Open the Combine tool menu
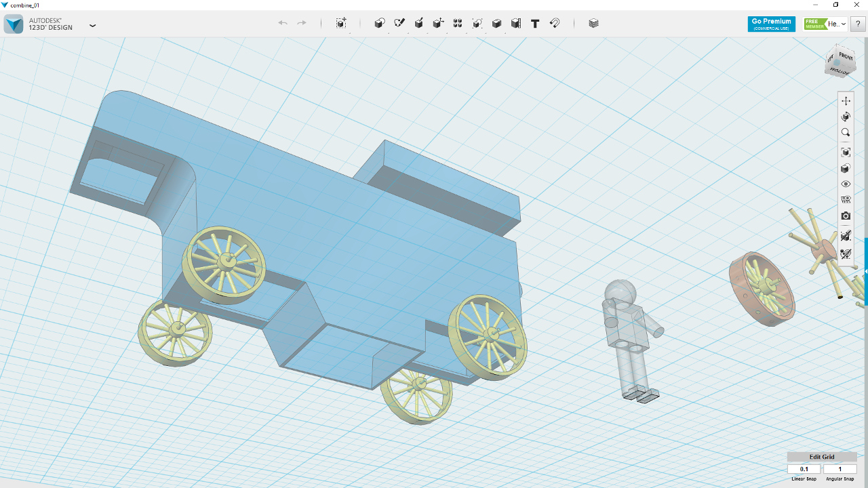This screenshot has width=868, height=488. click(496, 23)
